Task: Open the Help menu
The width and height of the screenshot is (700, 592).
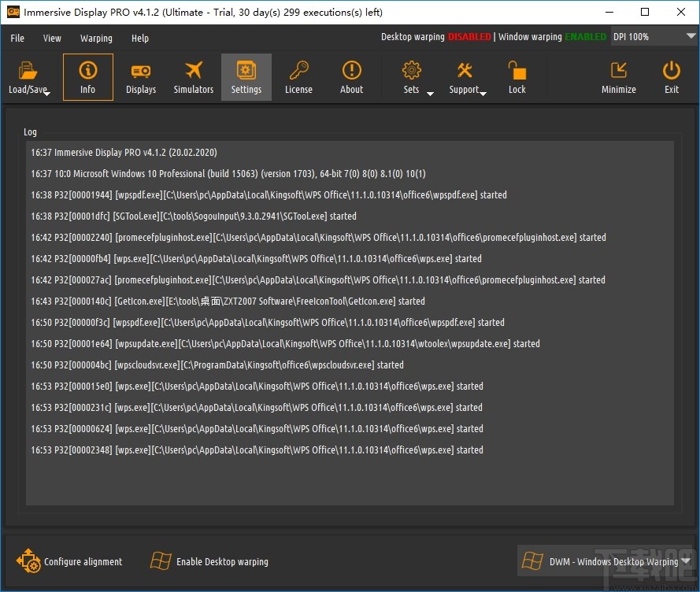Action: click(x=139, y=39)
